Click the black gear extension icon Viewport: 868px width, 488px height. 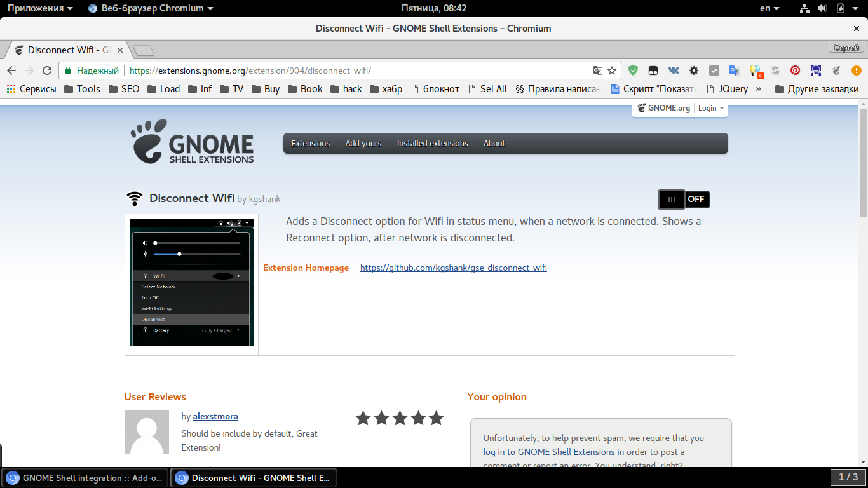[694, 71]
